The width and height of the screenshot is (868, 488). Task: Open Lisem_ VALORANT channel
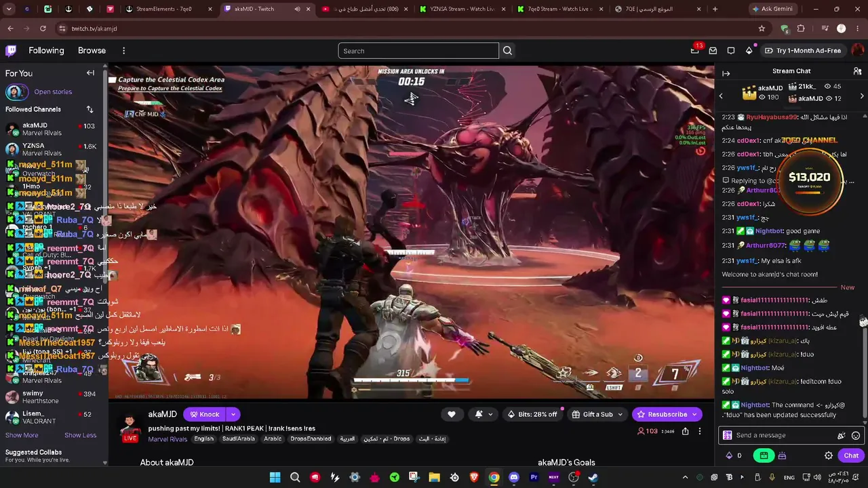coord(51,418)
